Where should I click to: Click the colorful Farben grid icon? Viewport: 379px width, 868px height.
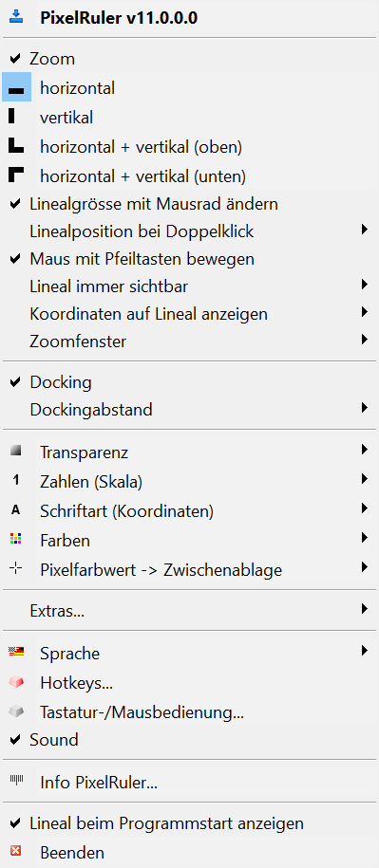pyautogui.click(x=15, y=538)
